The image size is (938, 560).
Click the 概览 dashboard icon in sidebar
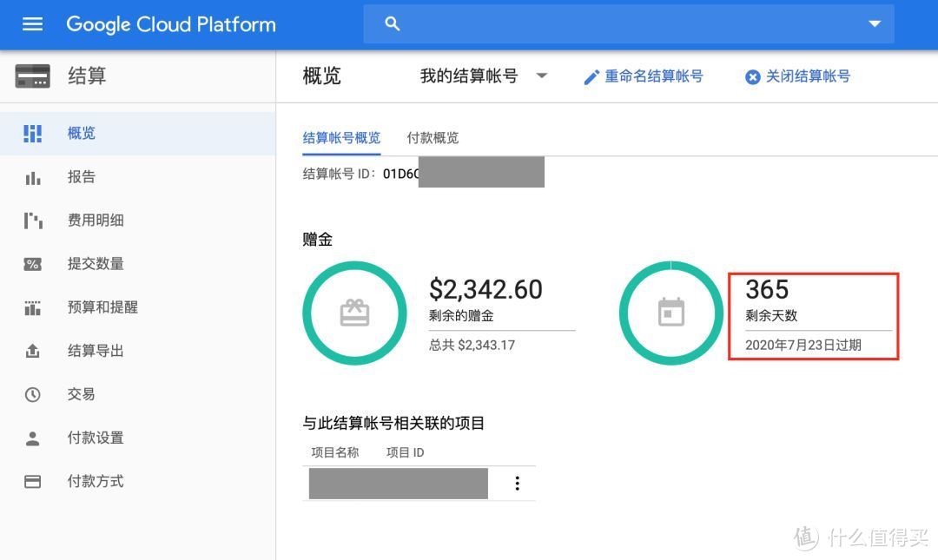point(32,134)
